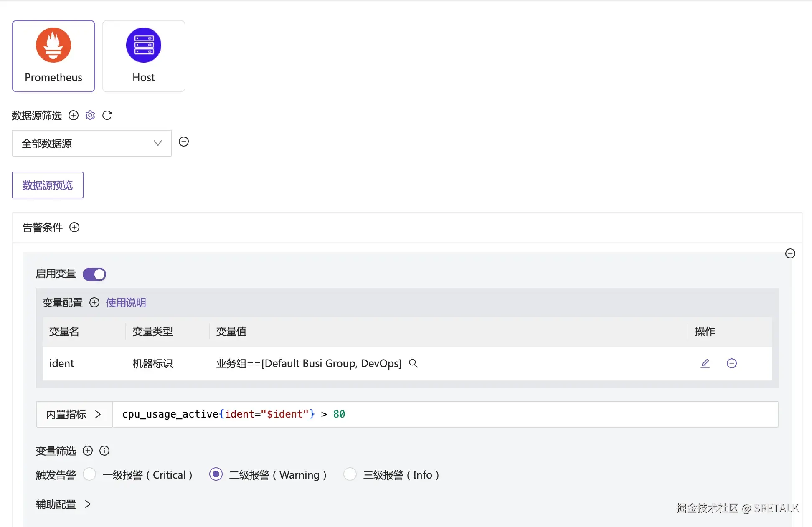
Task: Edit the ident variable row
Action: pos(705,363)
